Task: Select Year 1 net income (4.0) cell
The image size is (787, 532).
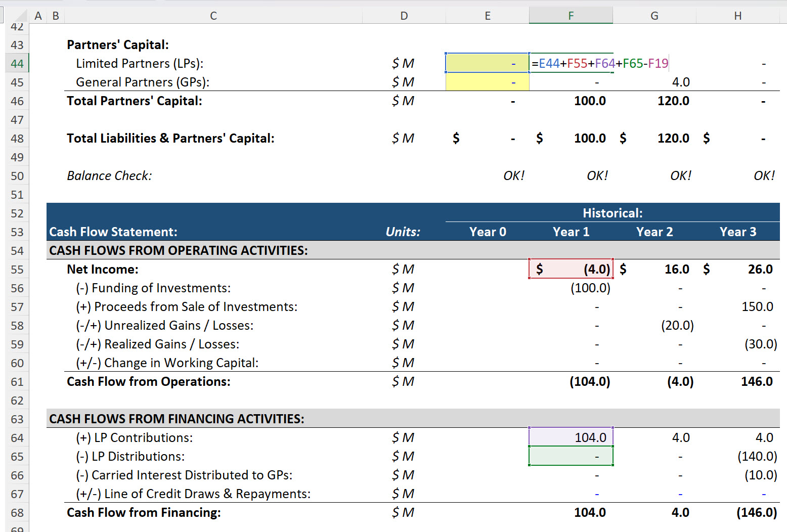Action: click(571, 269)
